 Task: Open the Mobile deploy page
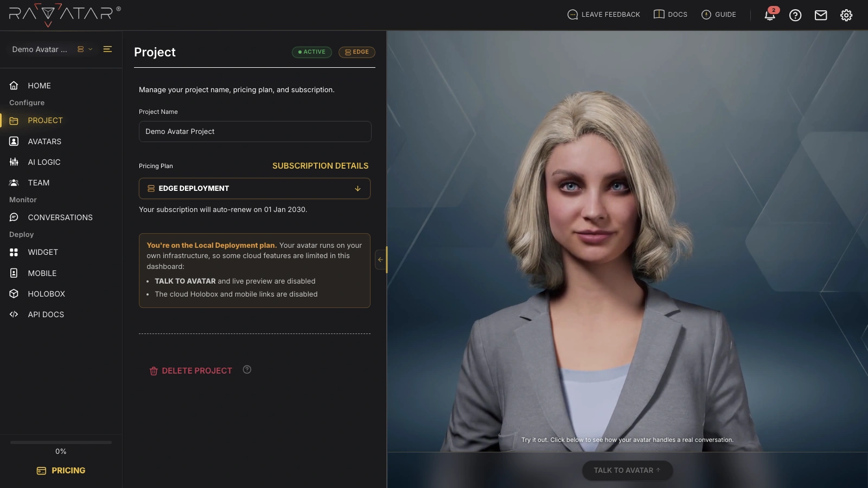point(42,273)
